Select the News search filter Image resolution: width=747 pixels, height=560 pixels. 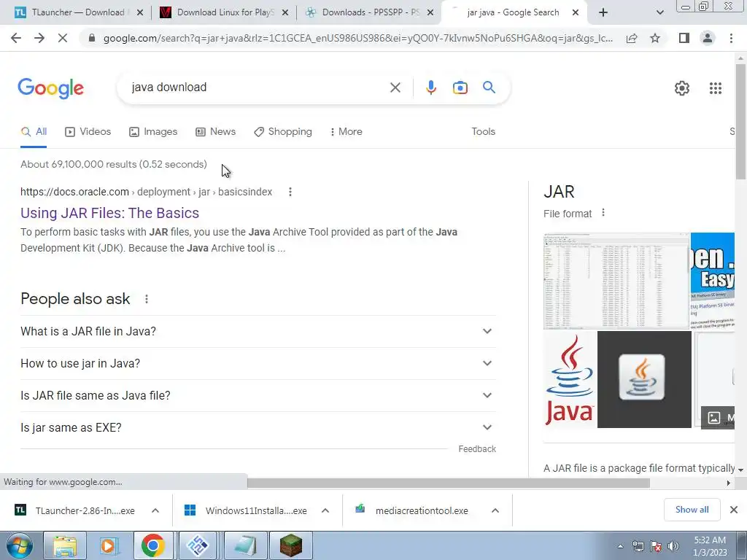coord(215,132)
